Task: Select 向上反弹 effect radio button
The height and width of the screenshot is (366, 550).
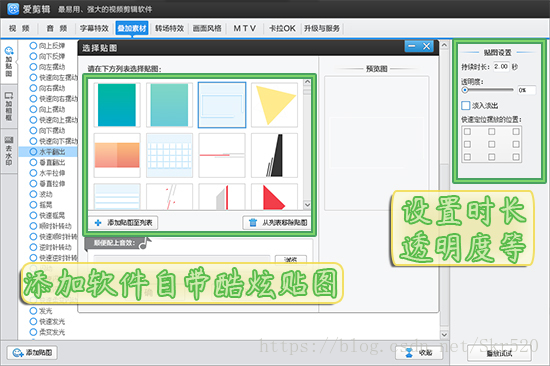Action: 33,46
